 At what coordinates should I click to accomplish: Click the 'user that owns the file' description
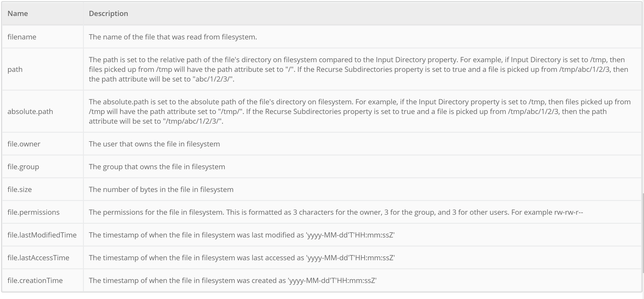(154, 144)
